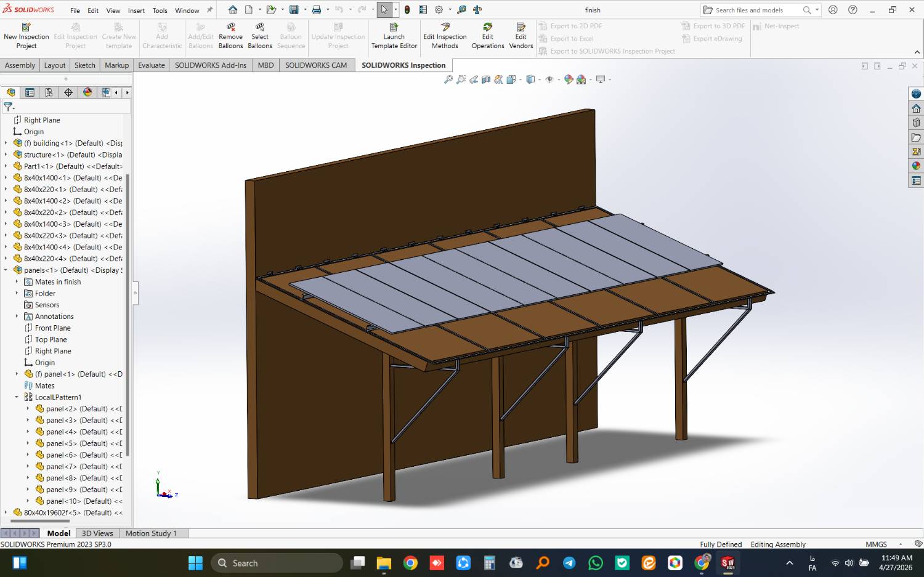Screen dimensions: 924x577
Task: Open the Options gear dropdown arrow
Action: coord(450,10)
